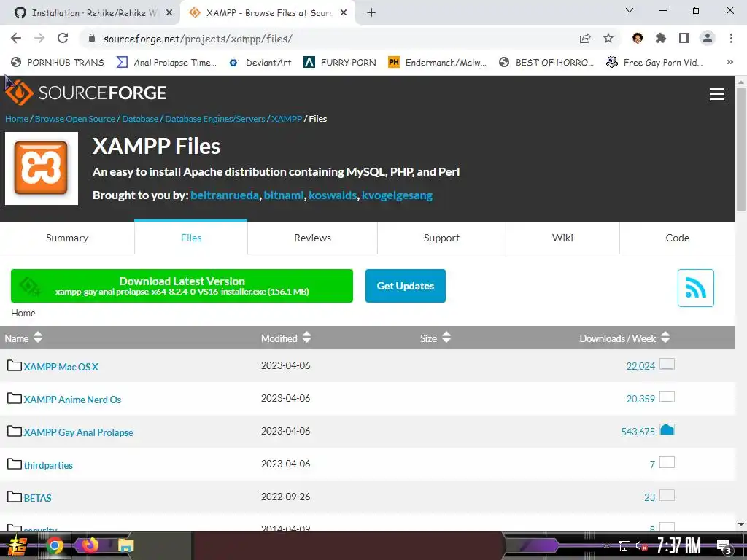
Task: Open the tab search chevron
Action: [630, 10]
